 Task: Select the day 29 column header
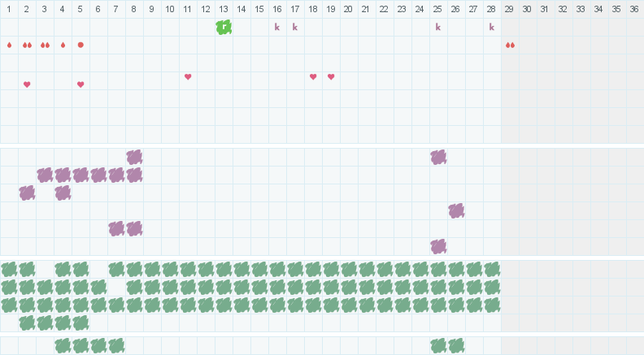[x=509, y=9]
